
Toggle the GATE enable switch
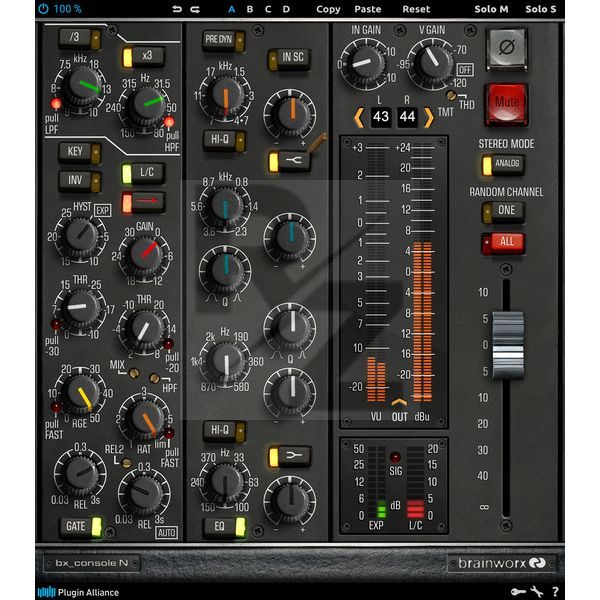point(80,527)
